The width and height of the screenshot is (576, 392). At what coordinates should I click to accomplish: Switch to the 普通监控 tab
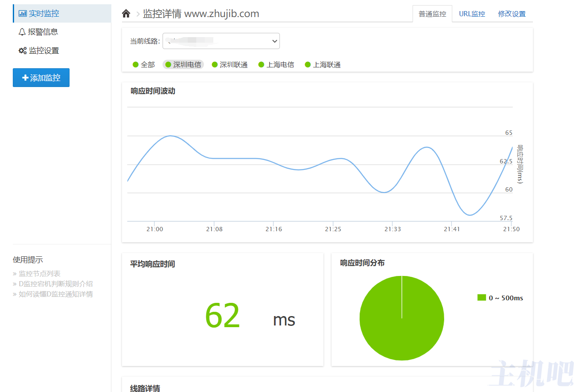pyautogui.click(x=432, y=14)
